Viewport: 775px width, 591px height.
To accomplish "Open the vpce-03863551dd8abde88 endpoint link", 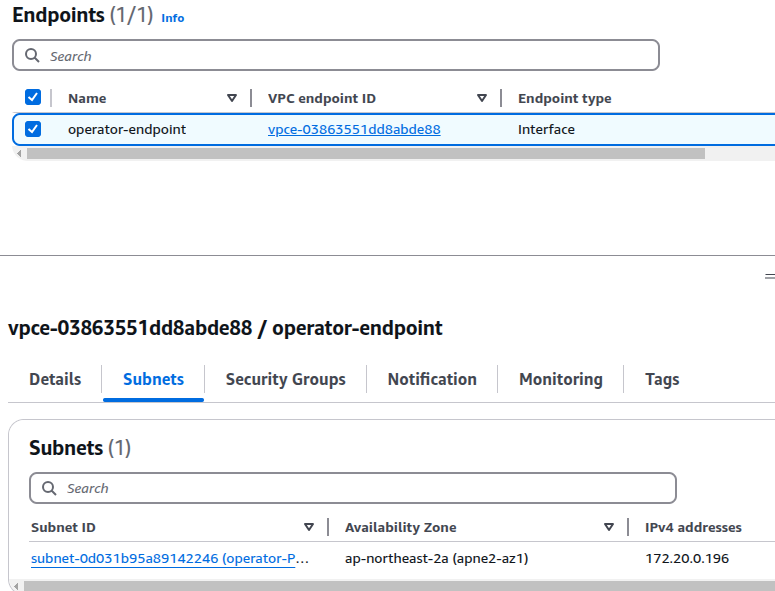I will tap(354, 129).
